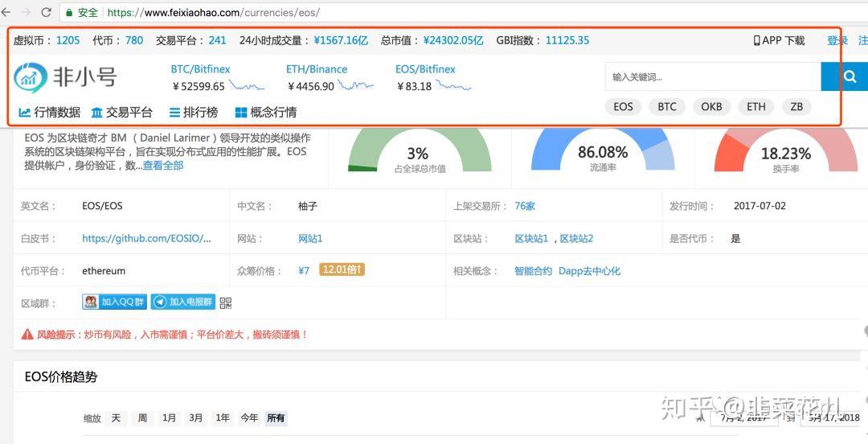
Task: Open 交易平台 menu
Action: (x=121, y=113)
